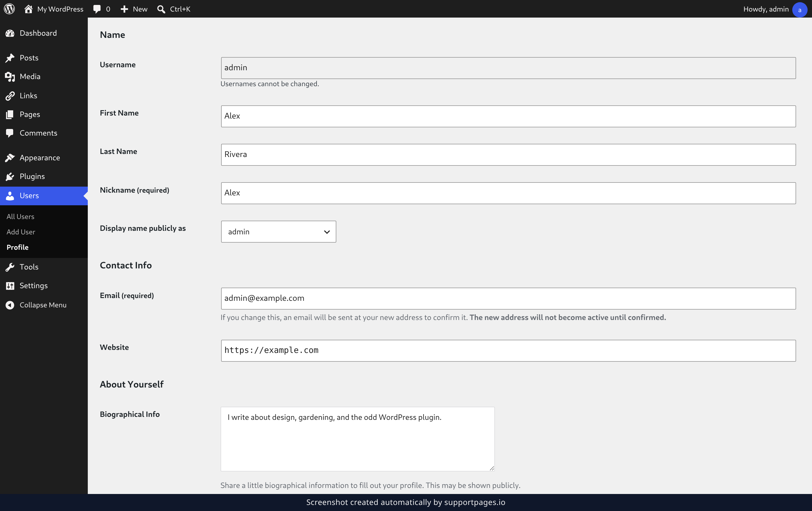The height and width of the screenshot is (511, 812).
Task: Click the Settings sliders icon
Action: click(10, 286)
